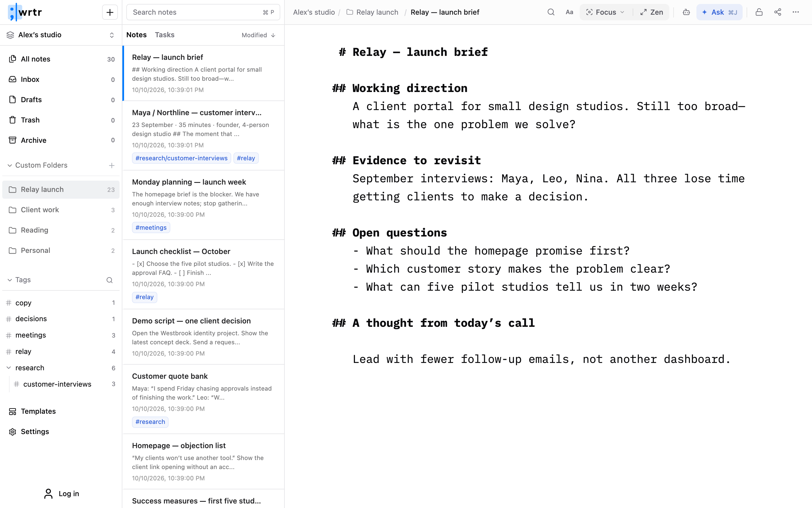Image resolution: width=812 pixels, height=508 pixels.
Task: Add a custom folder with the plus icon
Action: click(112, 165)
